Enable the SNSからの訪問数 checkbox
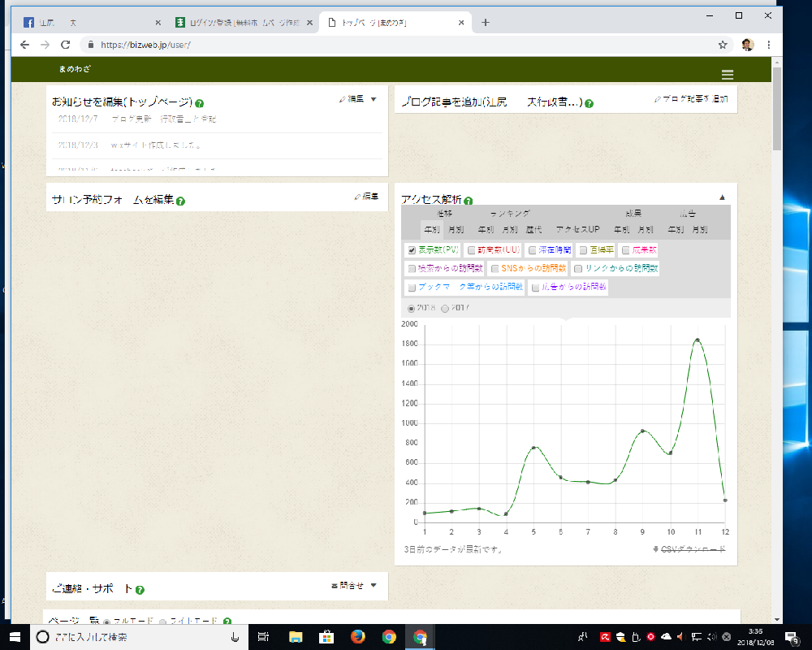Image resolution: width=812 pixels, height=650 pixels. click(x=495, y=268)
